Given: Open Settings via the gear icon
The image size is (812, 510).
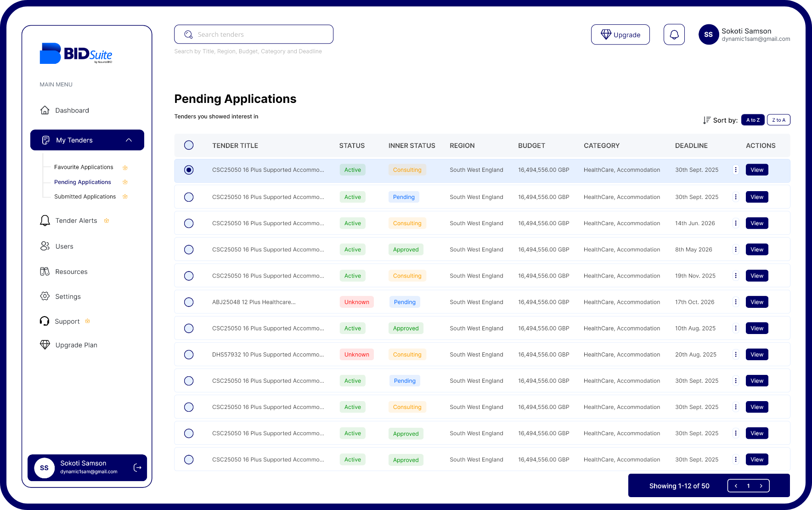Looking at the screenshot, I should (x=45, y=296).
